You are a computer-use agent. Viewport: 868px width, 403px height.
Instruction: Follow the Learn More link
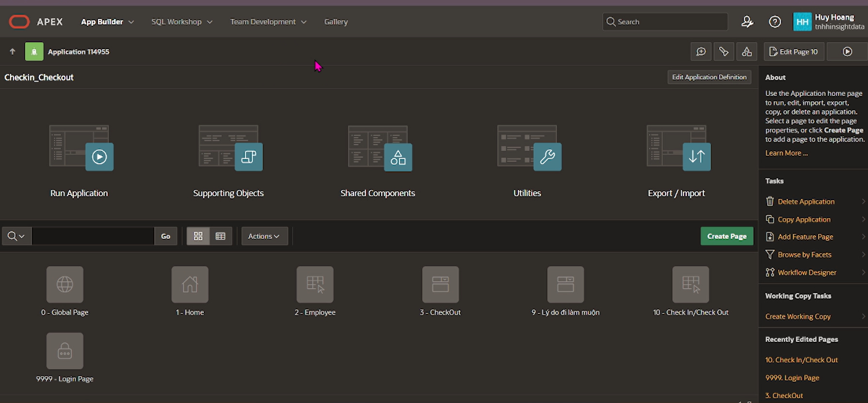[786, 153]
